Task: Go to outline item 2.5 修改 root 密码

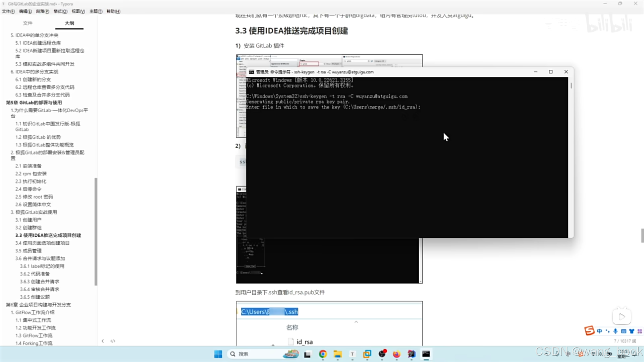Action: (34, 197)
